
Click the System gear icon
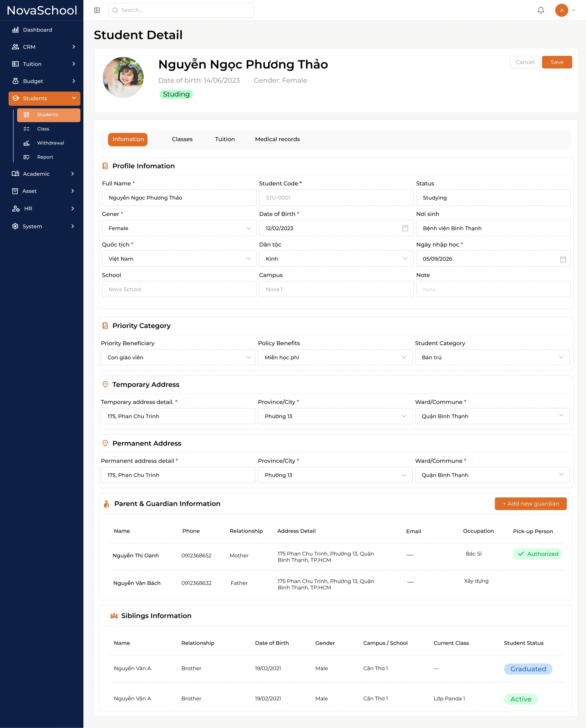coord(15,226)
